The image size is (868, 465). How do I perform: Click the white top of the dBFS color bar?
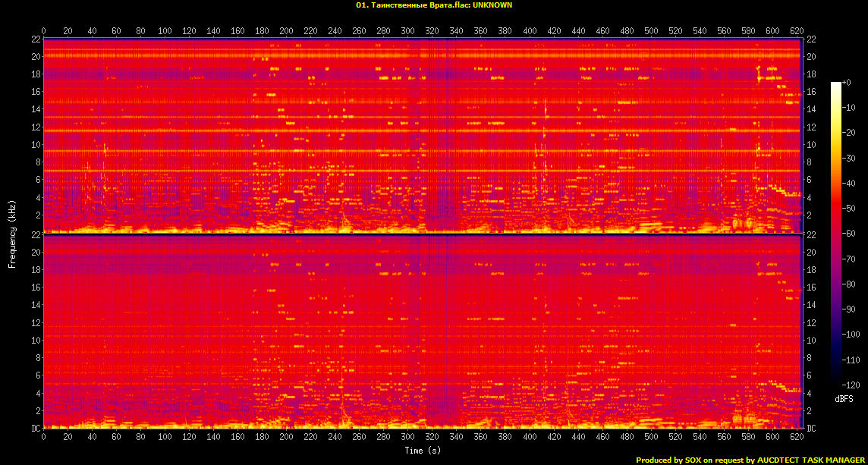(x=835, y=84)
